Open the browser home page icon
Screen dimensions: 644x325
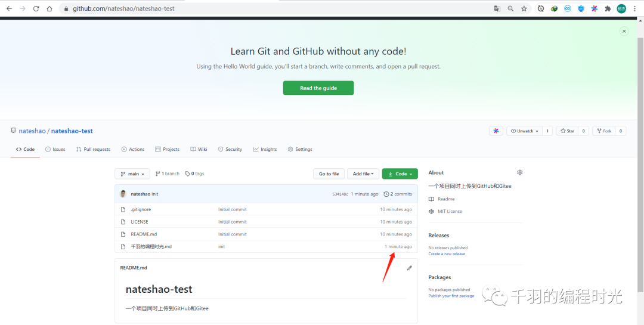(x=49, y=8)
